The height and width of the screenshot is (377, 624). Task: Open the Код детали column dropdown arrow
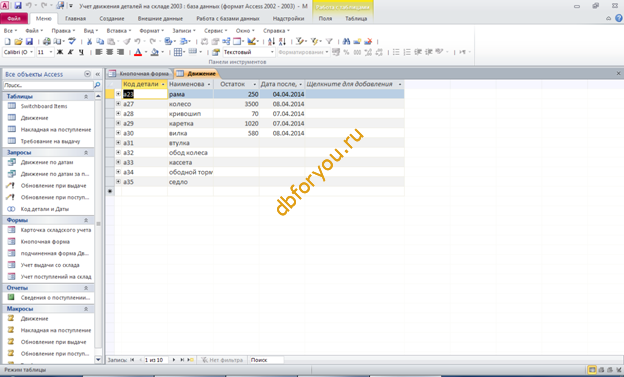(x=163, y=84)
